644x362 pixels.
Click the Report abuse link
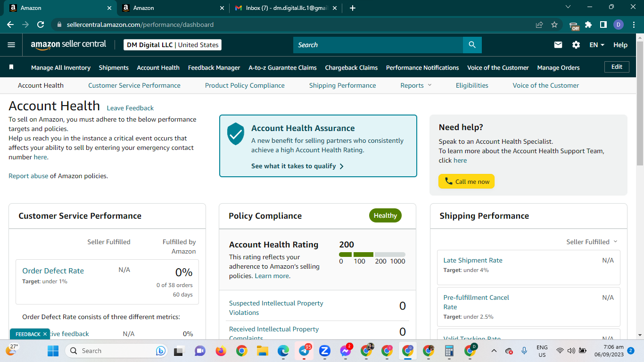point(28,176)
